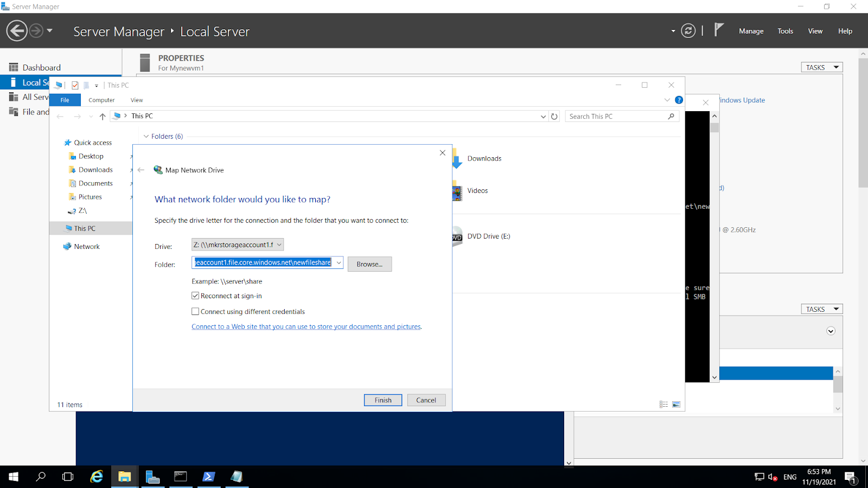Open the Connect to a Web site link

coord(307,326)
